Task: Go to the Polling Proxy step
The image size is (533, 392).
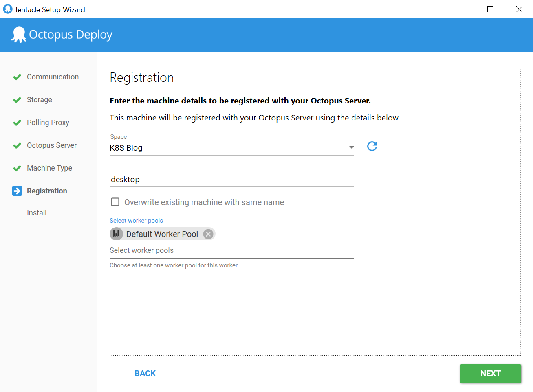Action: click(48, 123)
